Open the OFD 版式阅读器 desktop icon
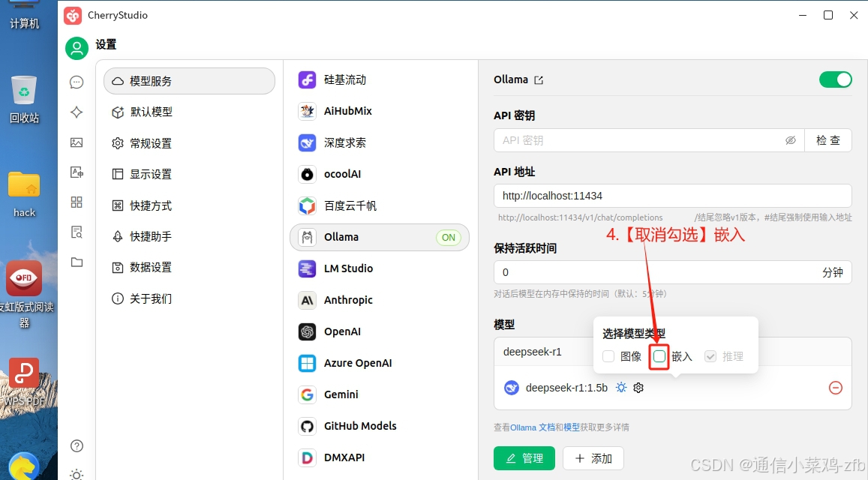The width and height of the screenshot is (868, 480). coord(24,295)
